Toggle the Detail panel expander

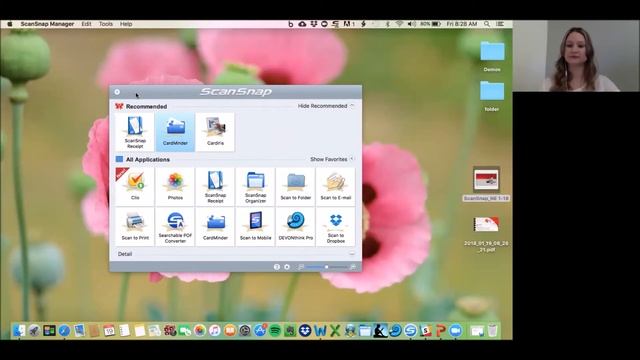pyautogui.click(x=352, y=253)
